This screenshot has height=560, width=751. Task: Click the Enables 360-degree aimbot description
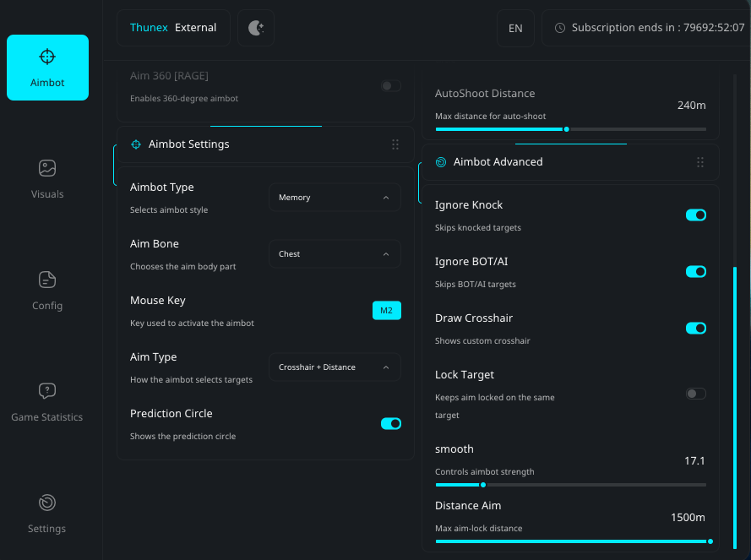[x=184, y=98]
